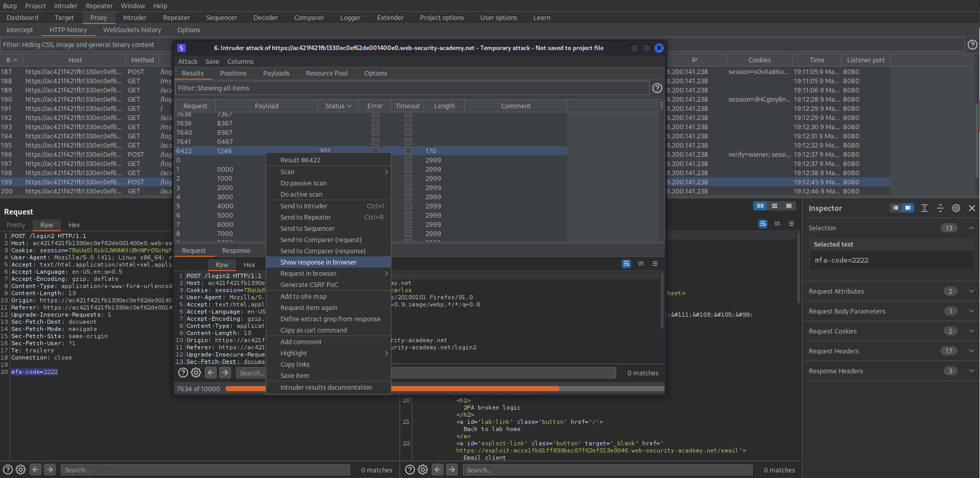Click the Intruder attack progress bar
The height and width of the screenshot is (478, 980).
pos(445,389)
